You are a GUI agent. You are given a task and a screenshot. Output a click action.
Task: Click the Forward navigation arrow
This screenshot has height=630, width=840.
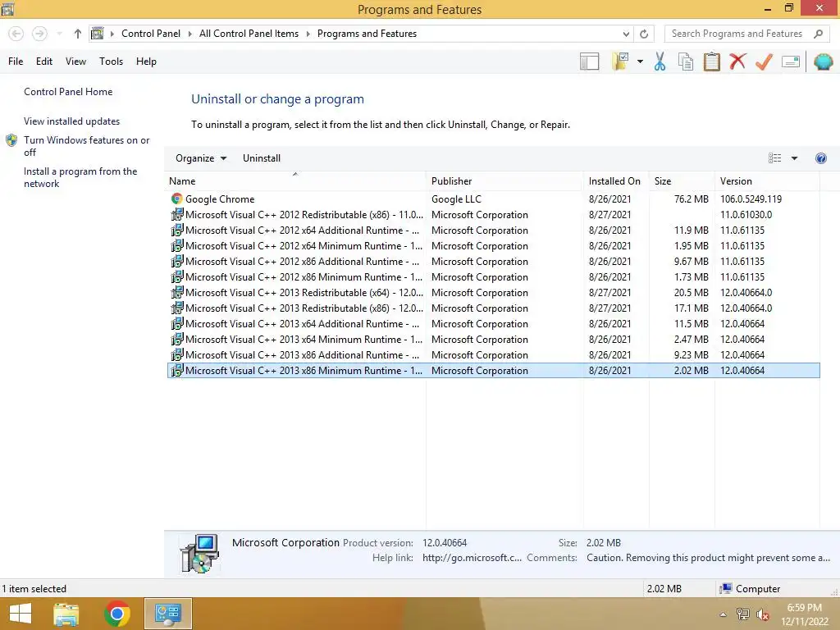39,34
